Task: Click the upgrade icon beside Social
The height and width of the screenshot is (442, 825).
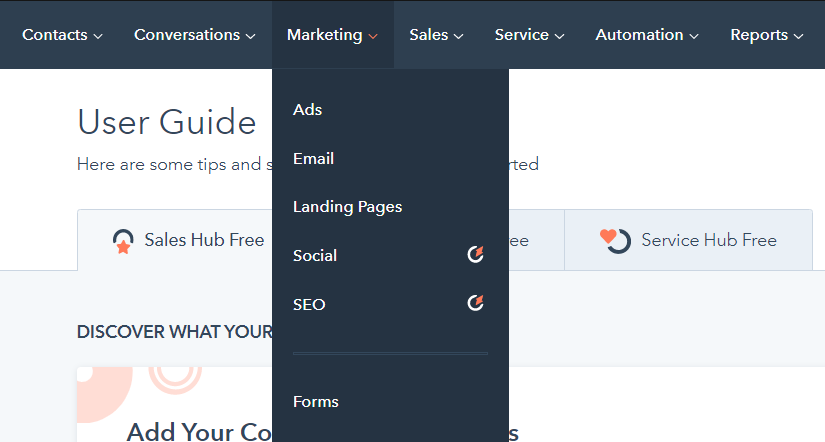Action: tap(476, 255)
